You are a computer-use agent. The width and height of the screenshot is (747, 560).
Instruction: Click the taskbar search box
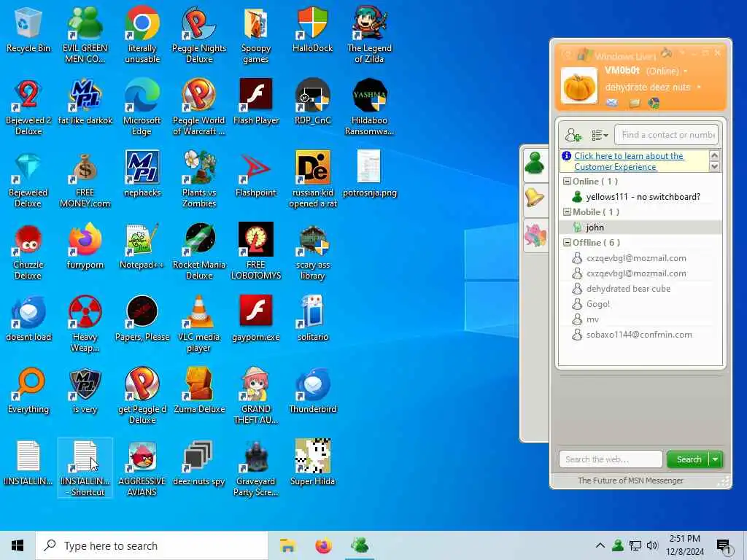152,545
